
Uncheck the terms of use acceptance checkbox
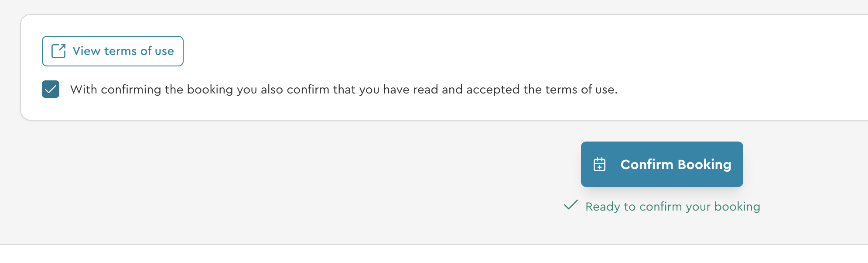click(51, 90)
